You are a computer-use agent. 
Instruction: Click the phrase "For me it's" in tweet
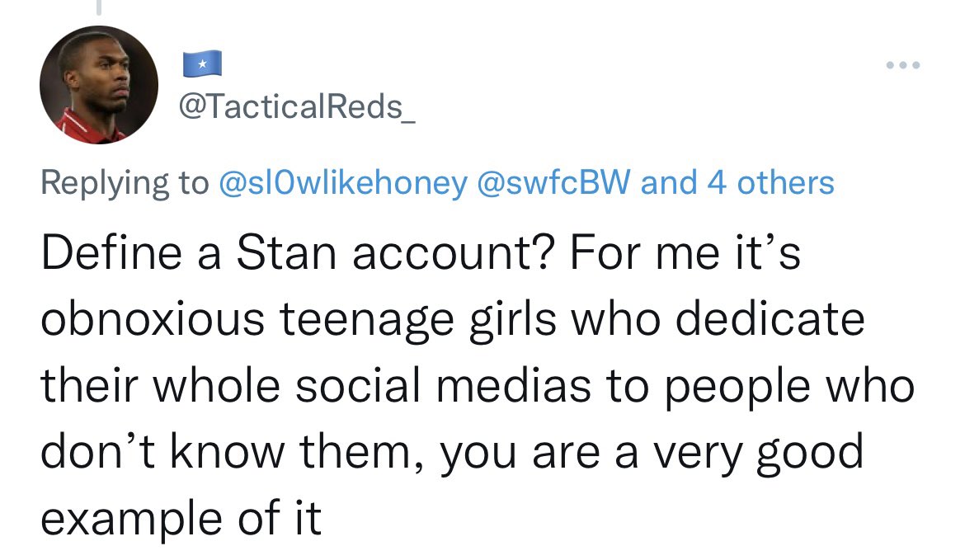[685, 253]
